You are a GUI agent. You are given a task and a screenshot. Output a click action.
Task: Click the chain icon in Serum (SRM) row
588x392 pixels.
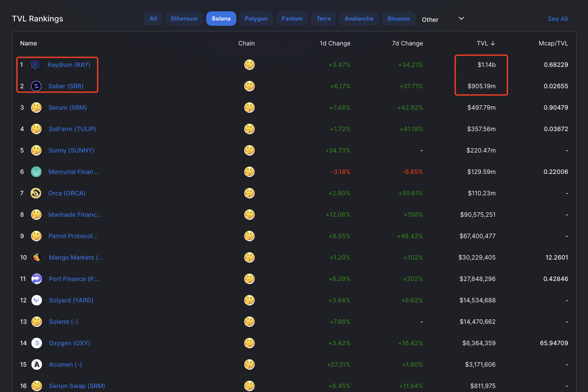point(249,108)
